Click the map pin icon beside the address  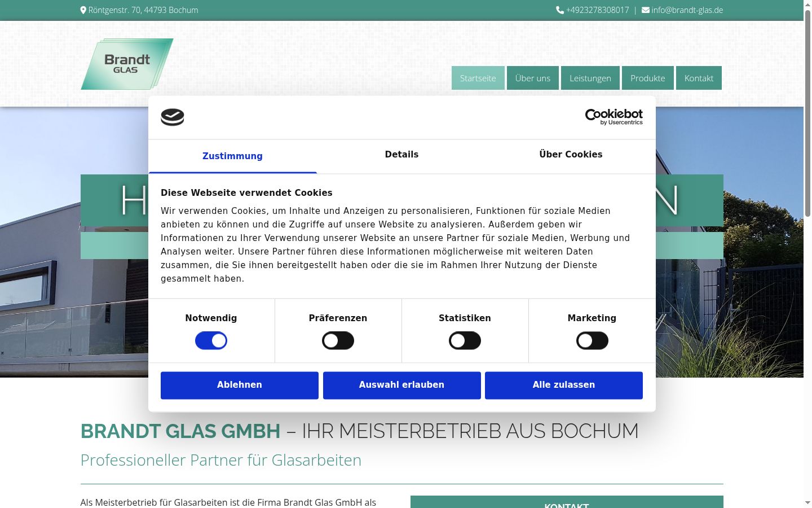[83, 10]
